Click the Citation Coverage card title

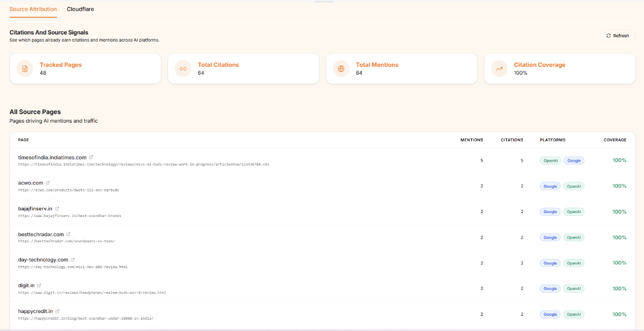pos(540,65)
